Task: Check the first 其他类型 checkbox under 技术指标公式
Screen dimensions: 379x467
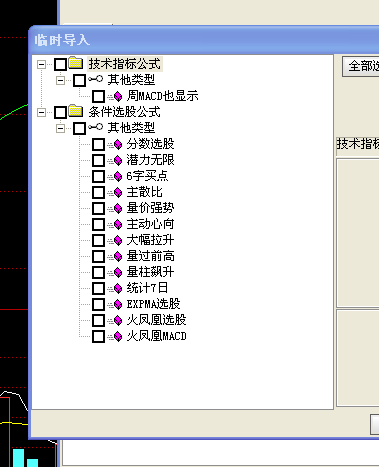Action: pos(79,80)
